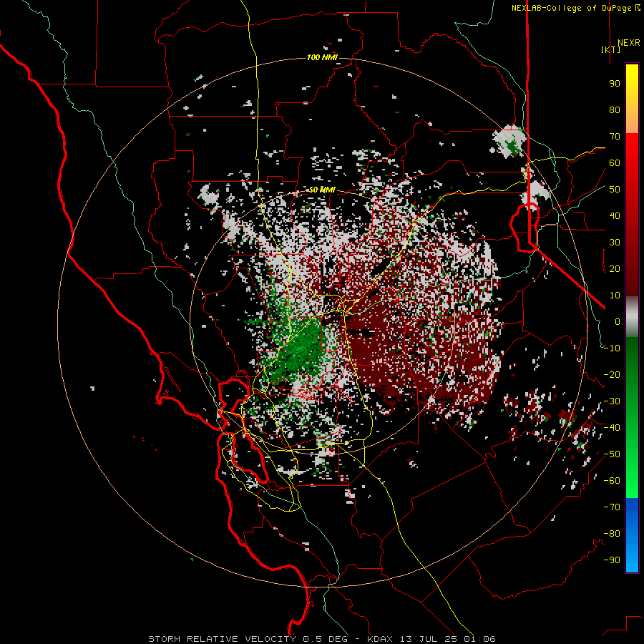Click the -50 value on velocity scale
Screen dimensions: 644x644
(x=612, y=454)
